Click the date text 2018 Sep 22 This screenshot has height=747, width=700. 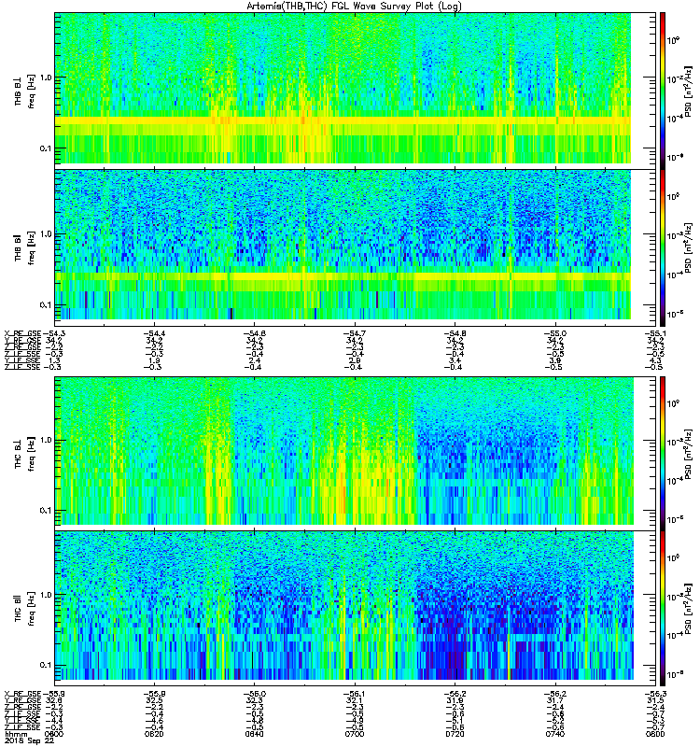click(x=29, y=740)
